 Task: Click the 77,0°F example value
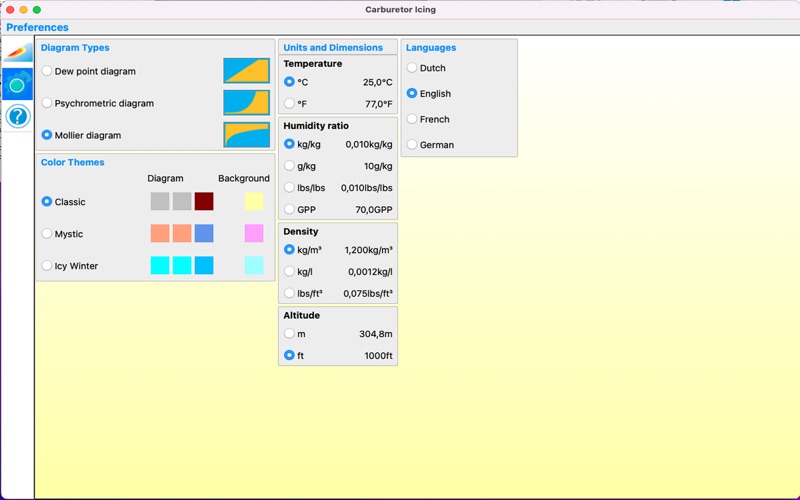click(379, 104)
